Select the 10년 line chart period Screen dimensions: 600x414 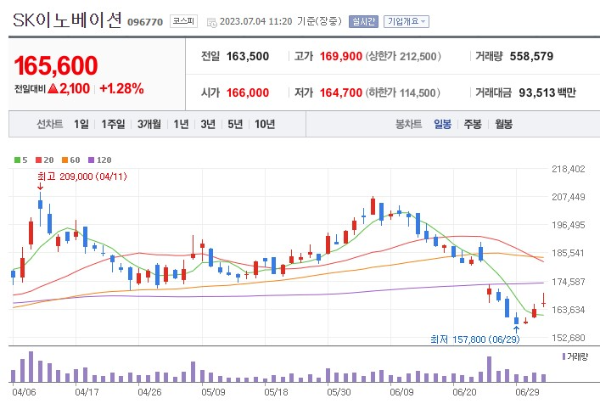[x=264, y=124]
